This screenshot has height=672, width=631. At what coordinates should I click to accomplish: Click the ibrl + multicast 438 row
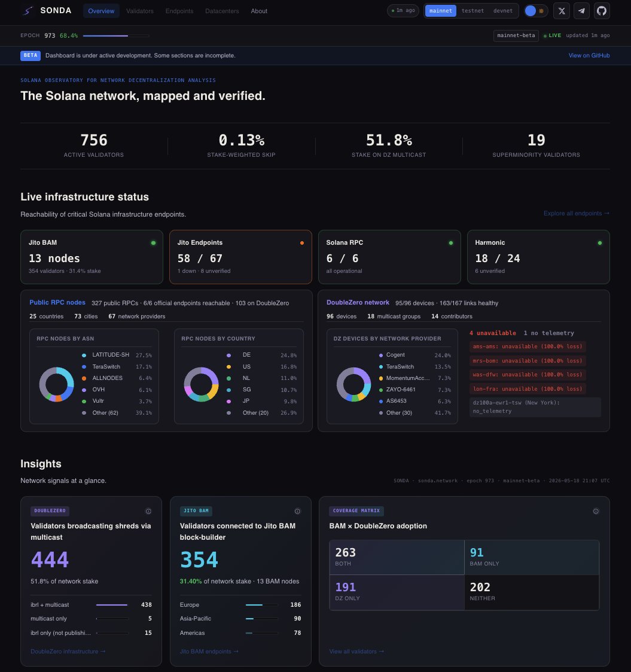click(x=91, y=605)
